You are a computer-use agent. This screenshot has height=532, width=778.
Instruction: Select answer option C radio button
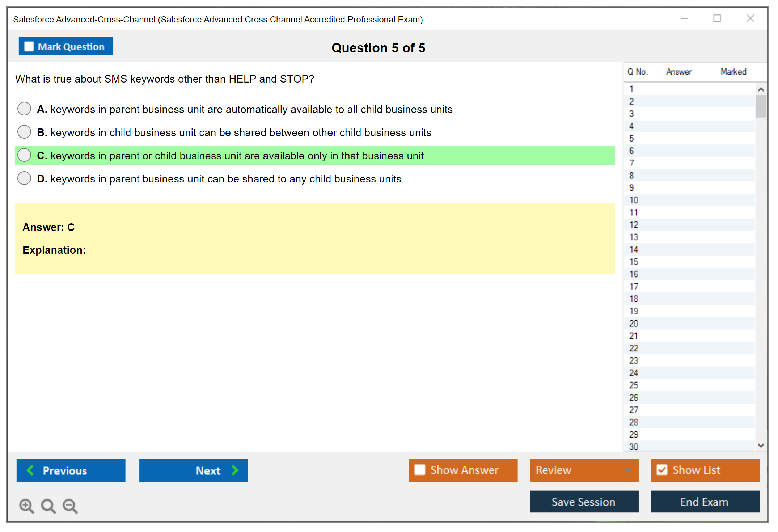point(24,155)
